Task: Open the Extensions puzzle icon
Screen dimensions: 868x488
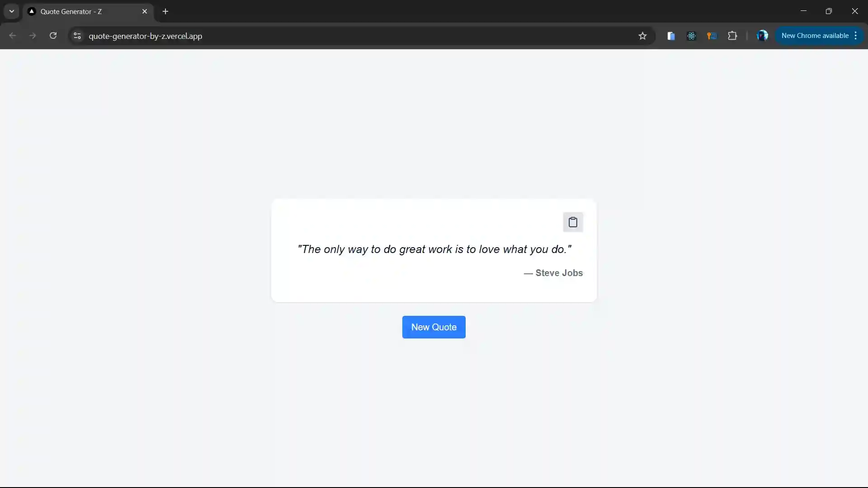Action: point(732,36)
